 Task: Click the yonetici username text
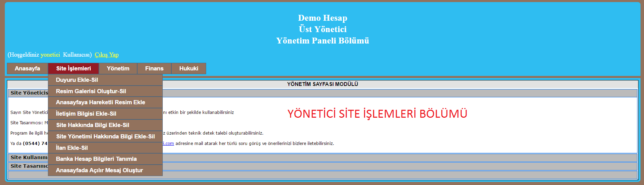coord(50,55)
